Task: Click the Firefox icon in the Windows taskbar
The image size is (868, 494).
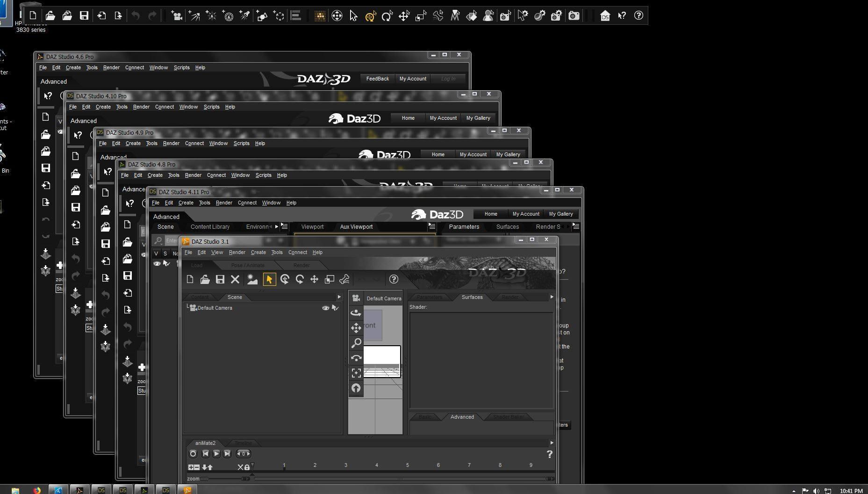Action: point(36,490)
